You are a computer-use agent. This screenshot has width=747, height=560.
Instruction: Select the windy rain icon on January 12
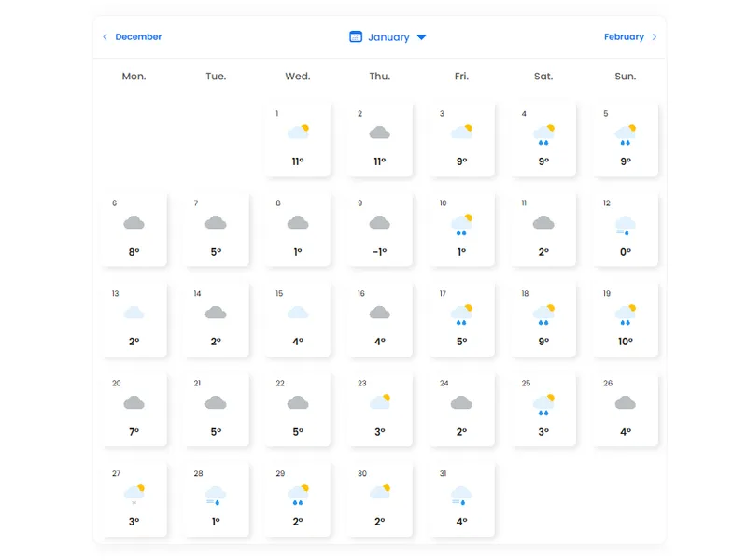click(x=626, y=225)
